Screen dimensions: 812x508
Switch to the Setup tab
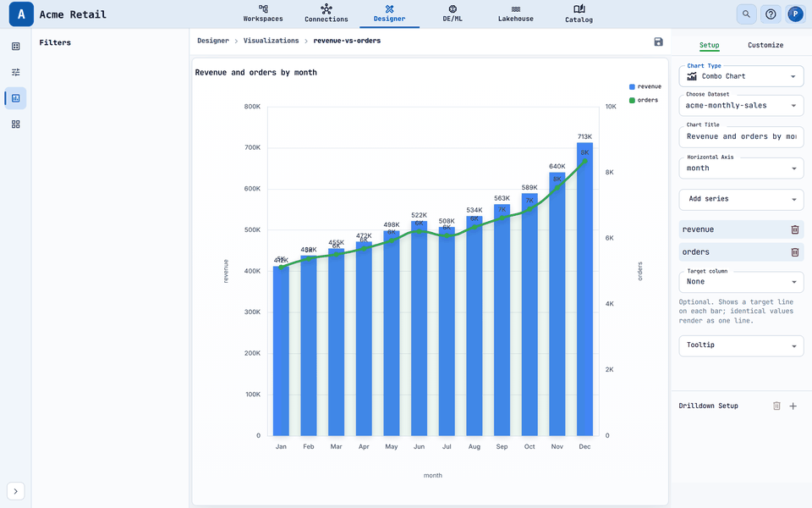pos(709,45)
